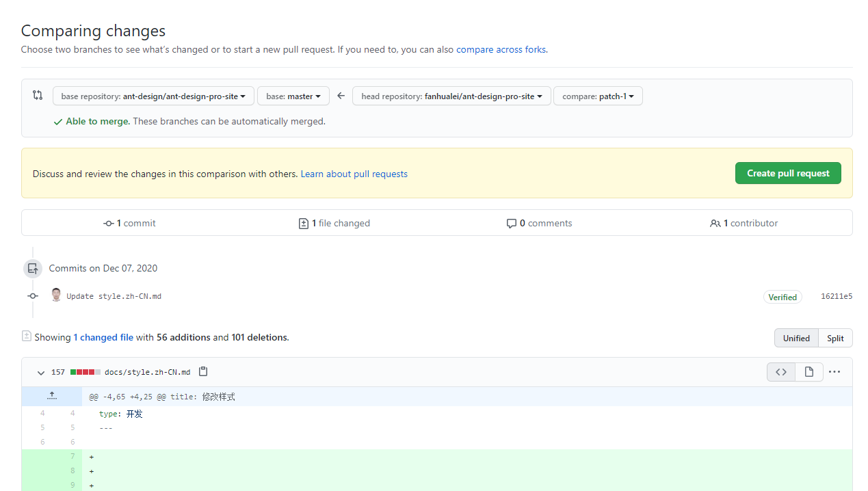This screenshot has width=868, height=491.
Task: Open the base repository dropdown
Action: pos(153,96)
